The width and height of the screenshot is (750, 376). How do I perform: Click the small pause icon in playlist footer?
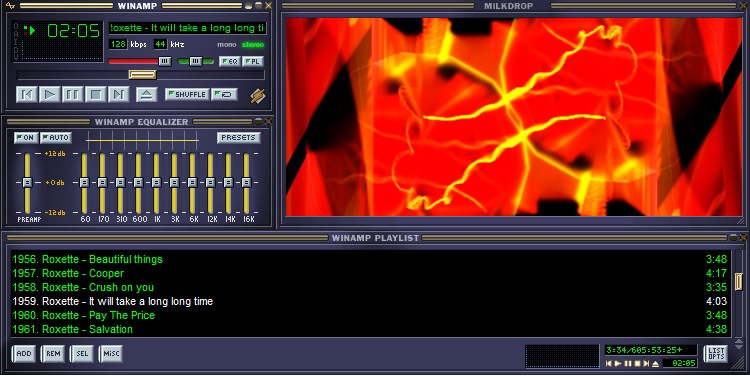[x=628, y=364]
